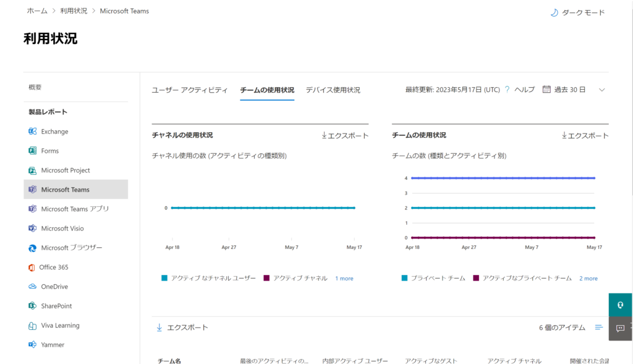
Task: Click the Yammer sidebar label
Action: coord(53,345)
